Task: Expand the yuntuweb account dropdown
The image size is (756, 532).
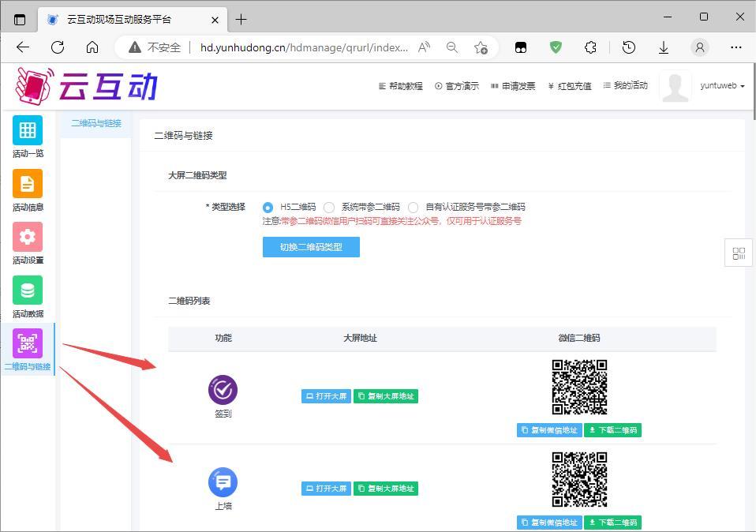Action: 722,86
